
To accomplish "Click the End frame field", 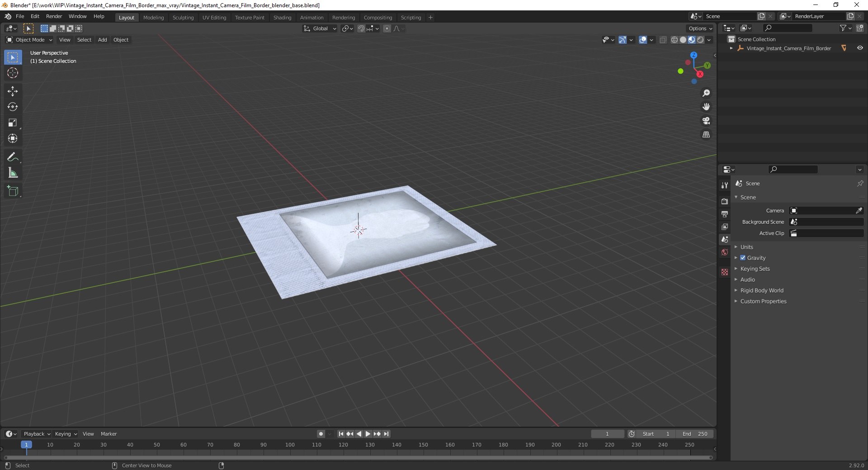I will [695, 434].
